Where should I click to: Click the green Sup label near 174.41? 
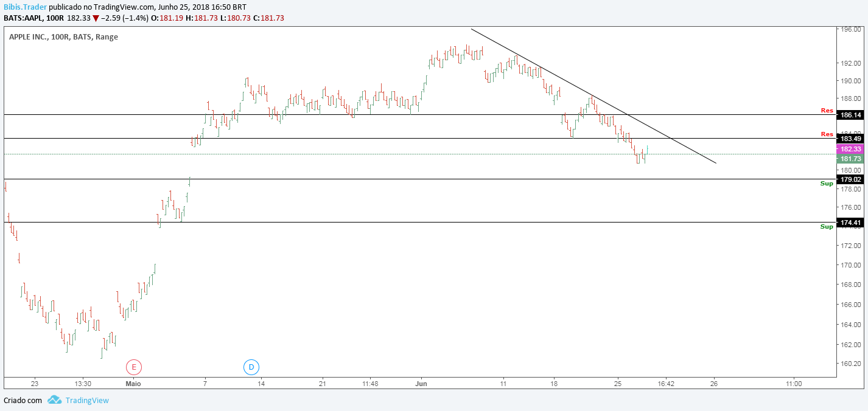(827, 227)
